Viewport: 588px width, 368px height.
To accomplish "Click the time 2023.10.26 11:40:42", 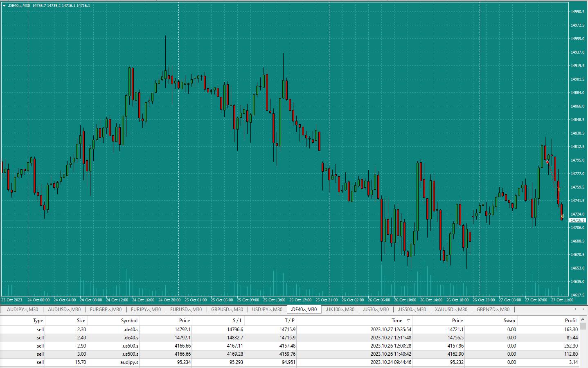I will click(x=391, y=354).
